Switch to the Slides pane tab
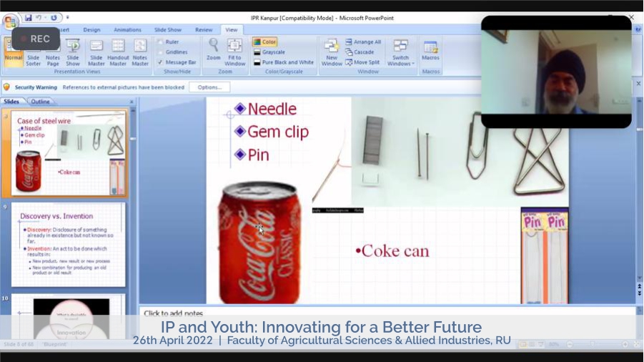Image resolution: width=644 pixels, height=362 pixels. pos(11,102)
